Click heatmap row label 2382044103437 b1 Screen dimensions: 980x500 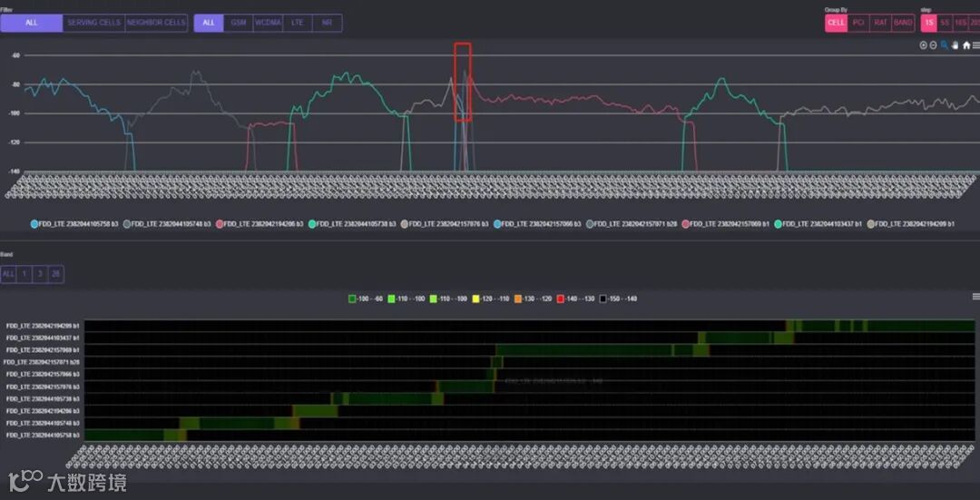[43, 338]
